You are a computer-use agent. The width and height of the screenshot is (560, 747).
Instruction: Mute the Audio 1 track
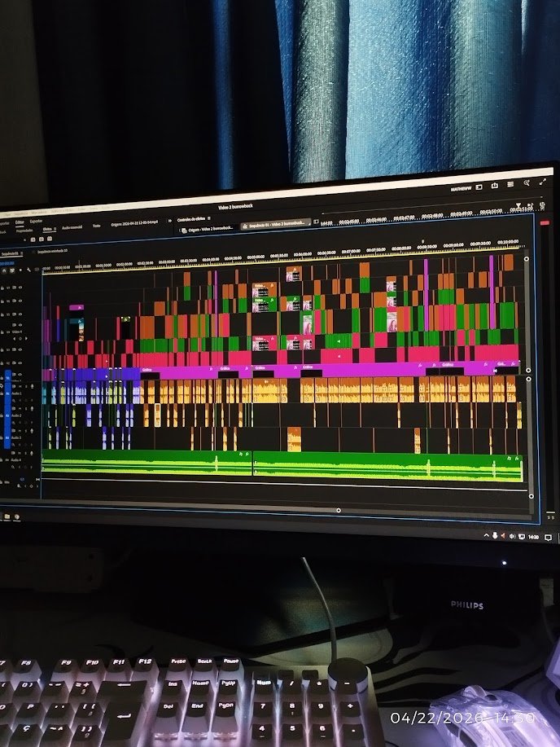pyautogui.click(x=20, y=386)
